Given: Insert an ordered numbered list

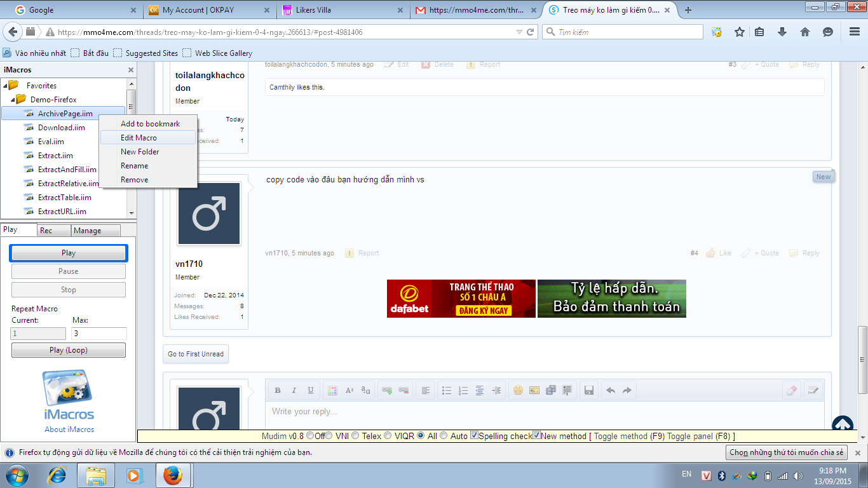Looking at the screenshot, I should coord(463,390).
